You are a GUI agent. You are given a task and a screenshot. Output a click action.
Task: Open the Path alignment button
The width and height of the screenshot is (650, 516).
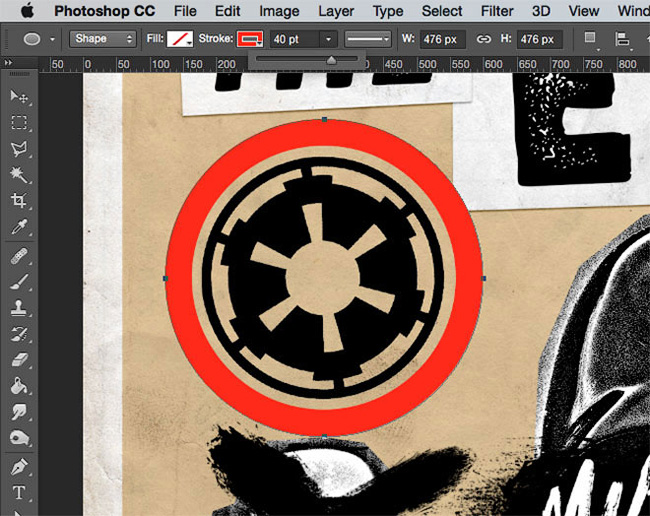point(622,39)
